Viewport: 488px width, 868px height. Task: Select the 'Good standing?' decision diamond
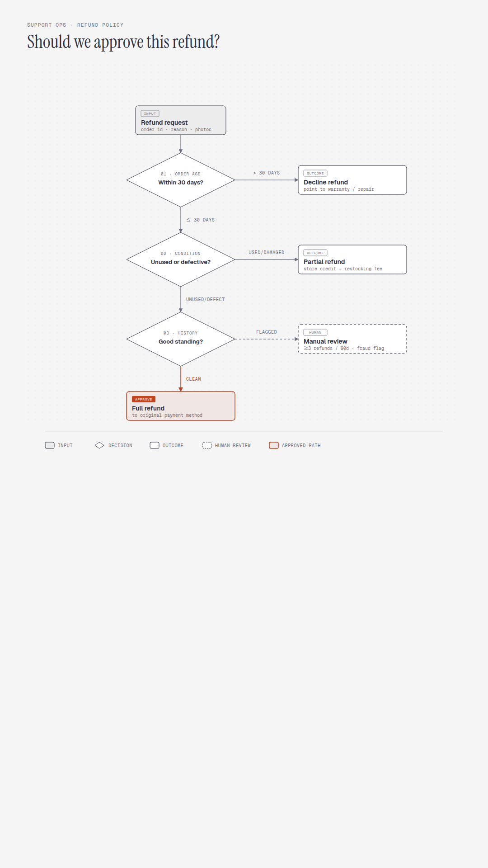(181, 339)
